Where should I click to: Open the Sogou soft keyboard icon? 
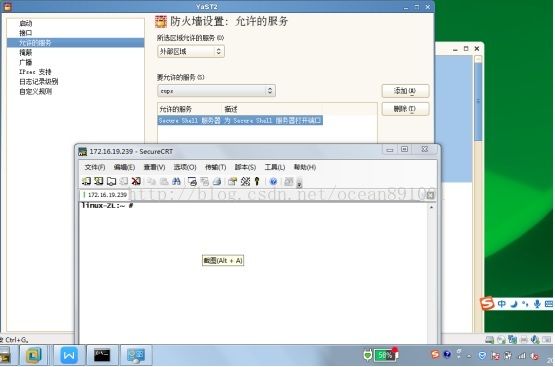[549, 304]
